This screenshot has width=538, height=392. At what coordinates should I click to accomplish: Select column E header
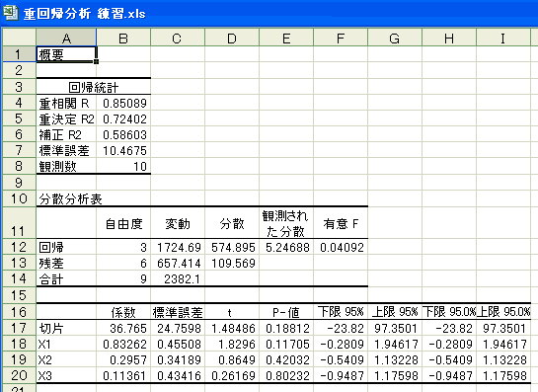[286, 38]
